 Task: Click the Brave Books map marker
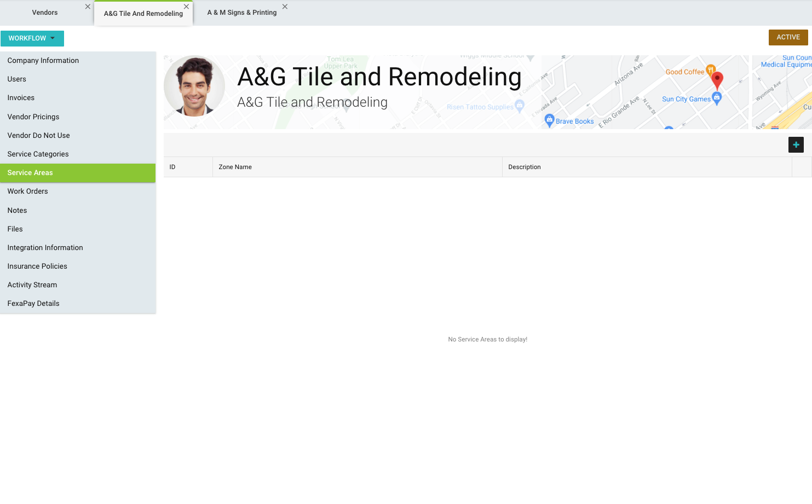pyautogui.click(x=549, y=120)
